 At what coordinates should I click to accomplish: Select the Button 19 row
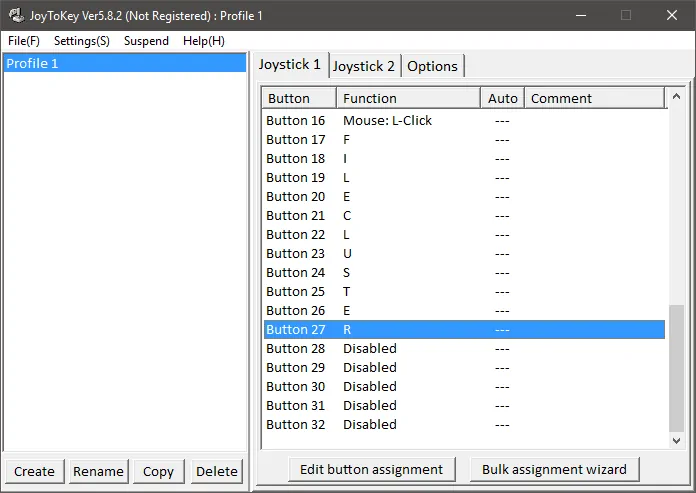coord(464,177)
